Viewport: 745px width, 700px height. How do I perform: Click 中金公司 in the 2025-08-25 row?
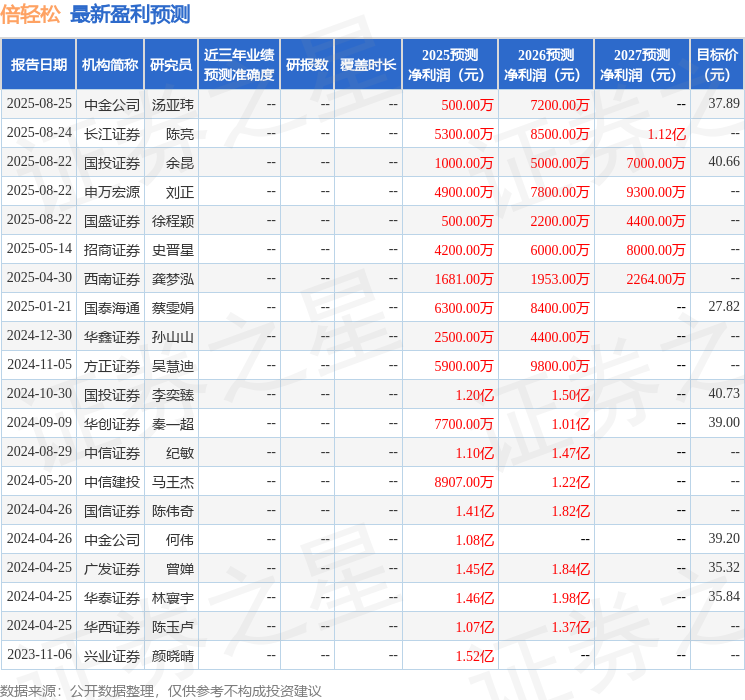coord(112,105)
